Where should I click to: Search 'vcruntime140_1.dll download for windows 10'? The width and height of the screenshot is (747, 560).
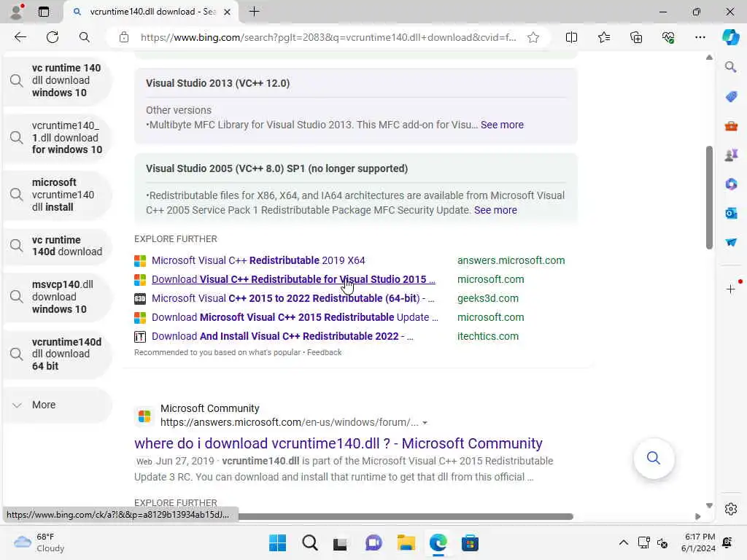pos(57,138)
